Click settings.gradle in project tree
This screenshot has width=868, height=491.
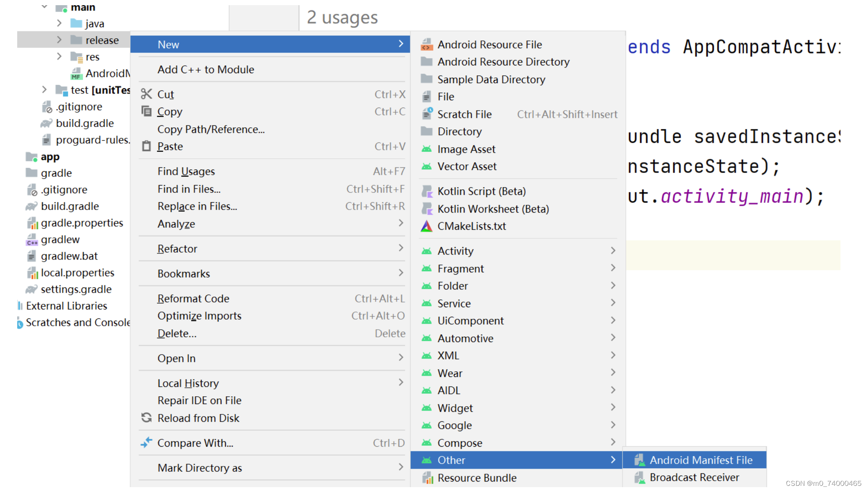(x=76, y=289)
